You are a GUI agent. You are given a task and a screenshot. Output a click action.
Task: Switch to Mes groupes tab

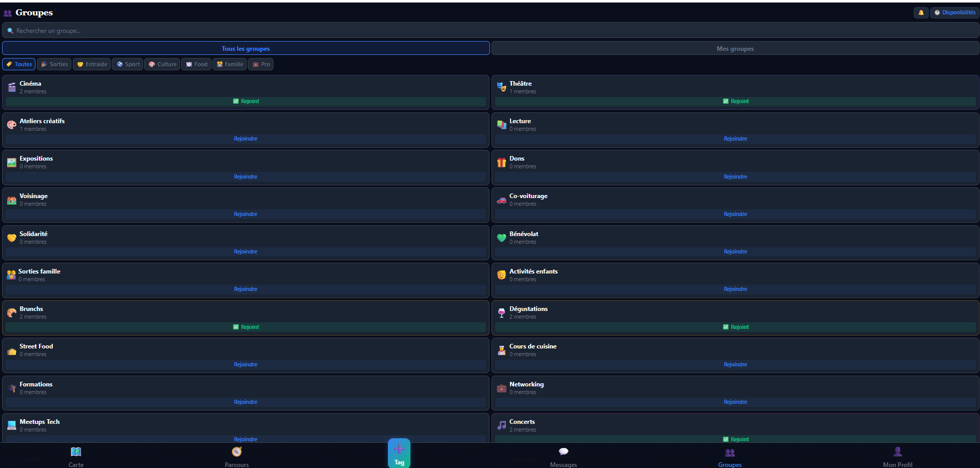click(x=735, y=49)
